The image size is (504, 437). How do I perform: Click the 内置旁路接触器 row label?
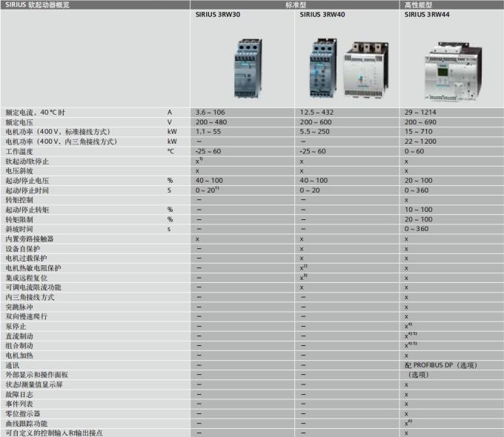pyautogui.click(x=29, y=238)
